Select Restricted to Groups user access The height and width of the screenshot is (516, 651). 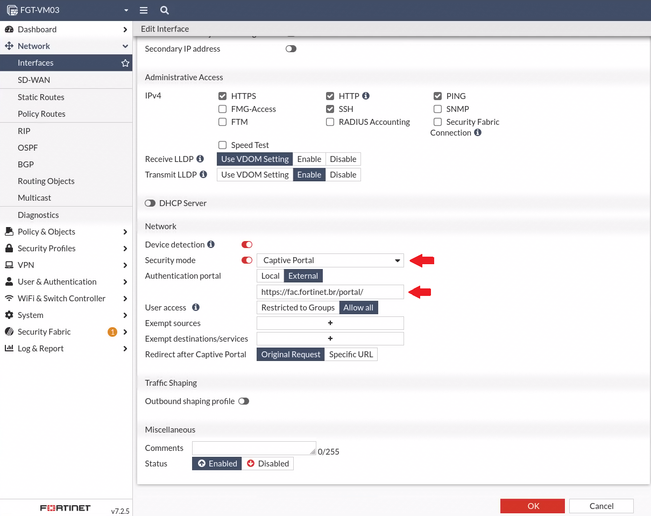(298, 308)
